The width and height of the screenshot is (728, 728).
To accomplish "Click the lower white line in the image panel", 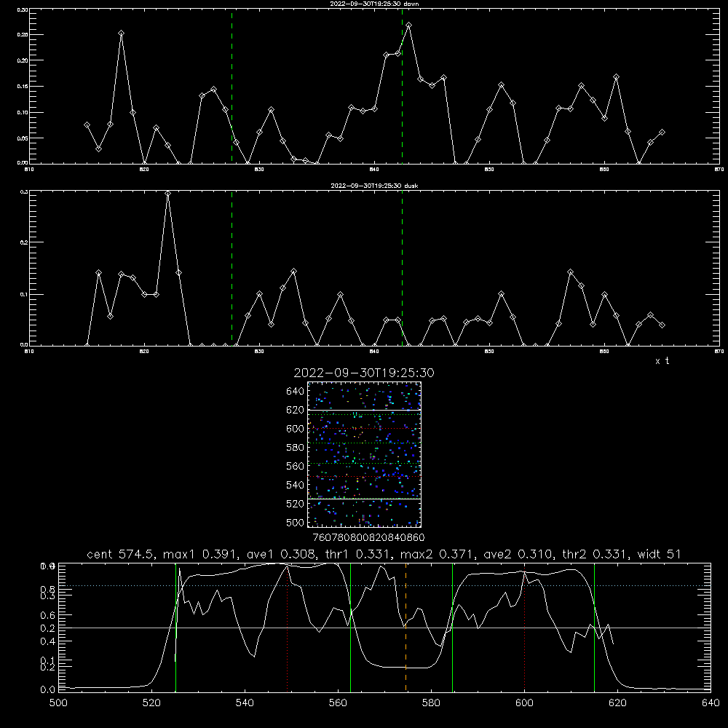I will 364,499.
